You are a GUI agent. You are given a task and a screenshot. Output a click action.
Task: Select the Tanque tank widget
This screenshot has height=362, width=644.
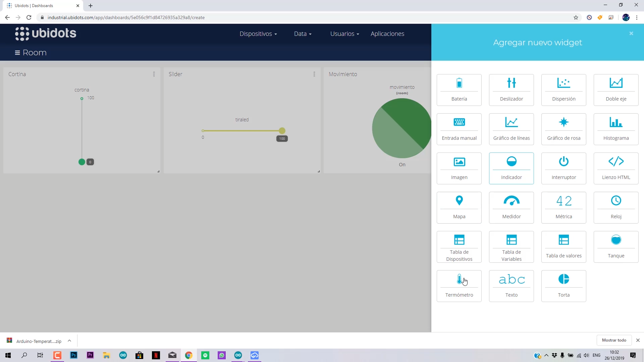point(616,247)
